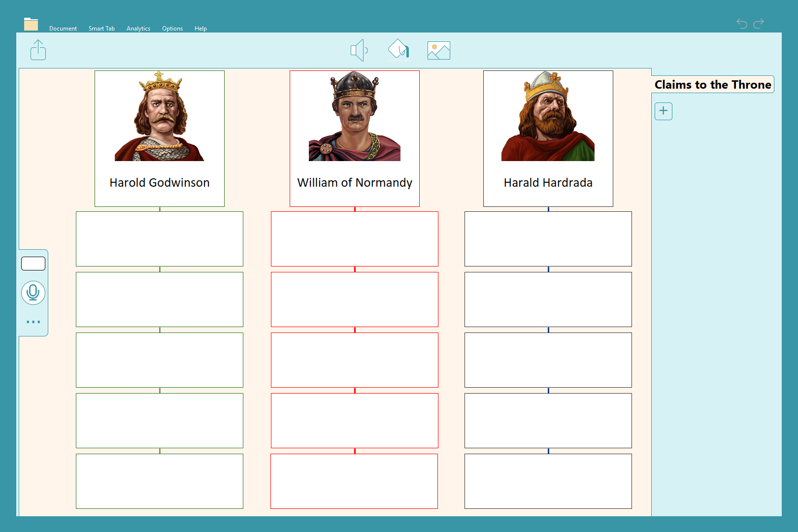Select the rounded rectangle box tool

pos(33,264)
